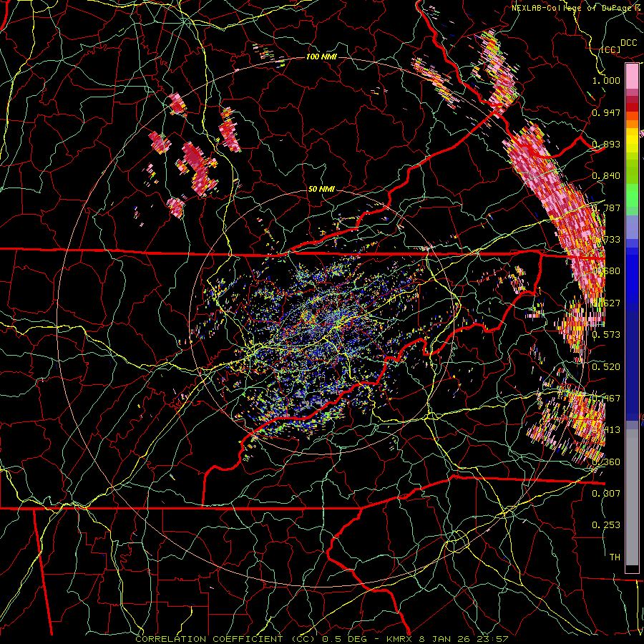Click the 0.787 legend value
644x644 pixels.
(606, 208)
